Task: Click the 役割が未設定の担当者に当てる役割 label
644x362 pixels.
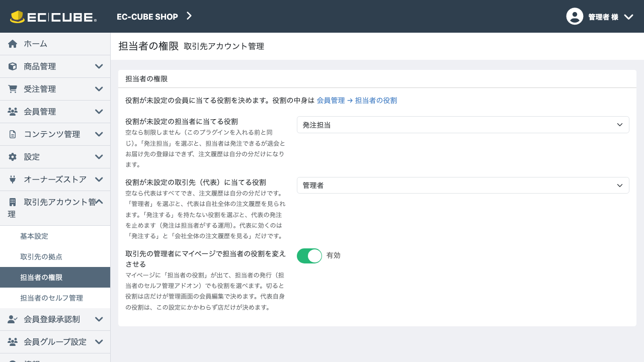Action: (x=182, y=121)
